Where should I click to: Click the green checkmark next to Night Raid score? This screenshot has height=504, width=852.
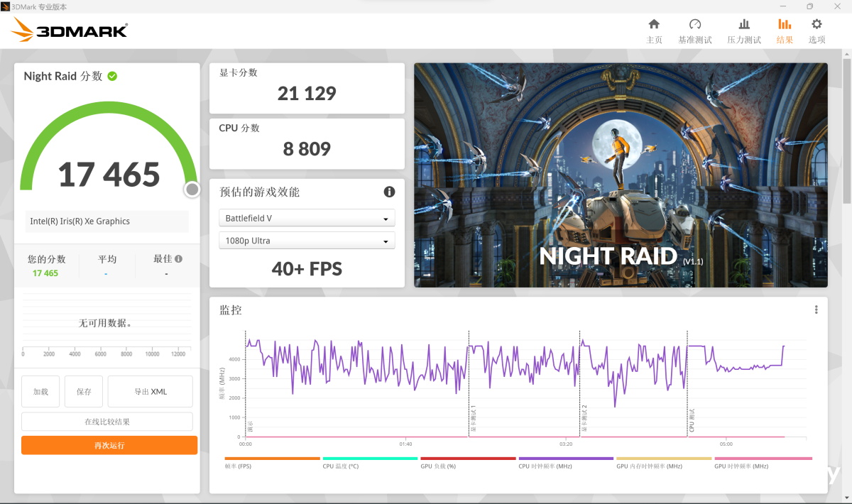(112, 76)
